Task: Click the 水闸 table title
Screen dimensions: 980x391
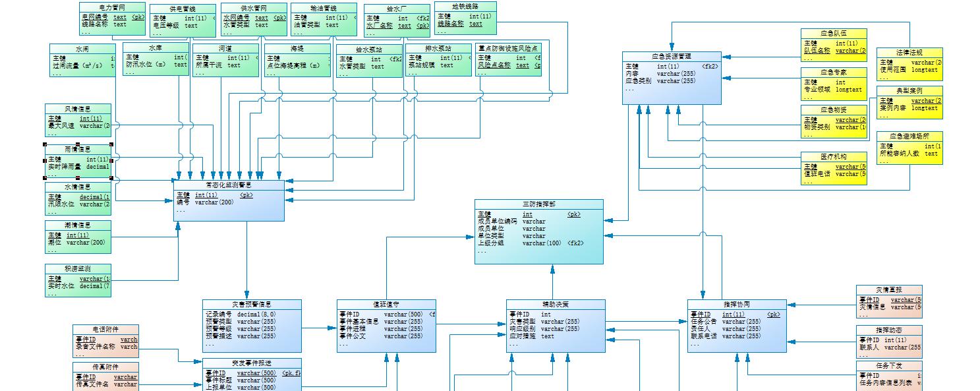Action: [82, 49]
